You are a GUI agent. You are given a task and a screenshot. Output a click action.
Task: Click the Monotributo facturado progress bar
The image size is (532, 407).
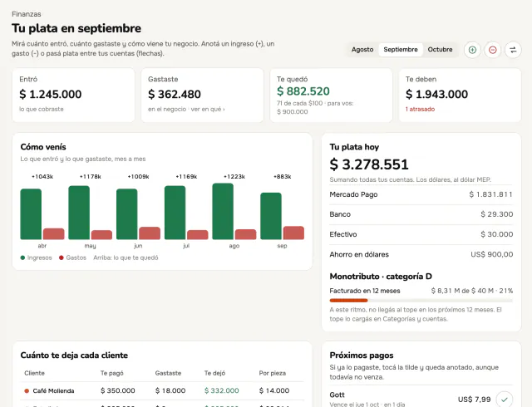pos(421,301)
